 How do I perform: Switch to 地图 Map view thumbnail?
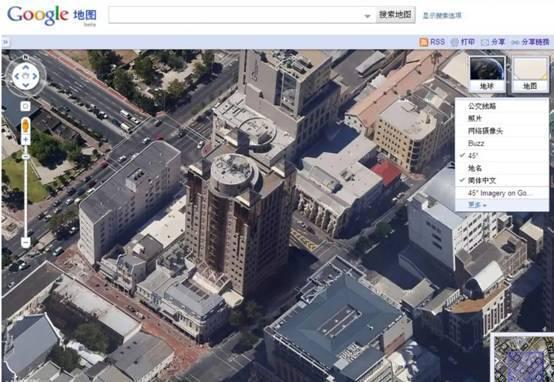coord(530,74)
